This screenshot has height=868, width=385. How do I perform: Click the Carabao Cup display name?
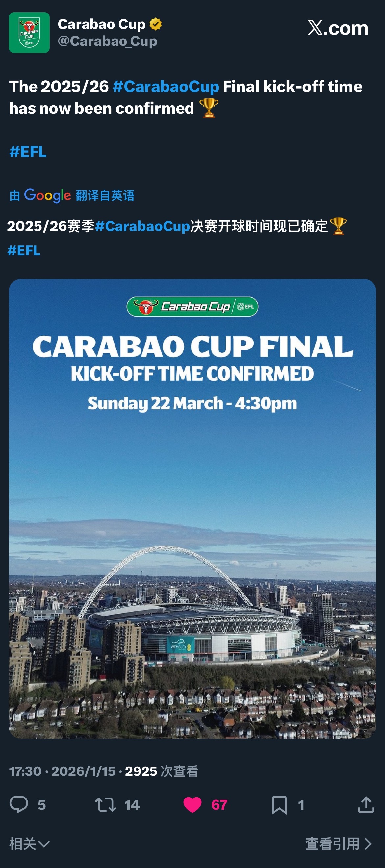tap(101, 24)
